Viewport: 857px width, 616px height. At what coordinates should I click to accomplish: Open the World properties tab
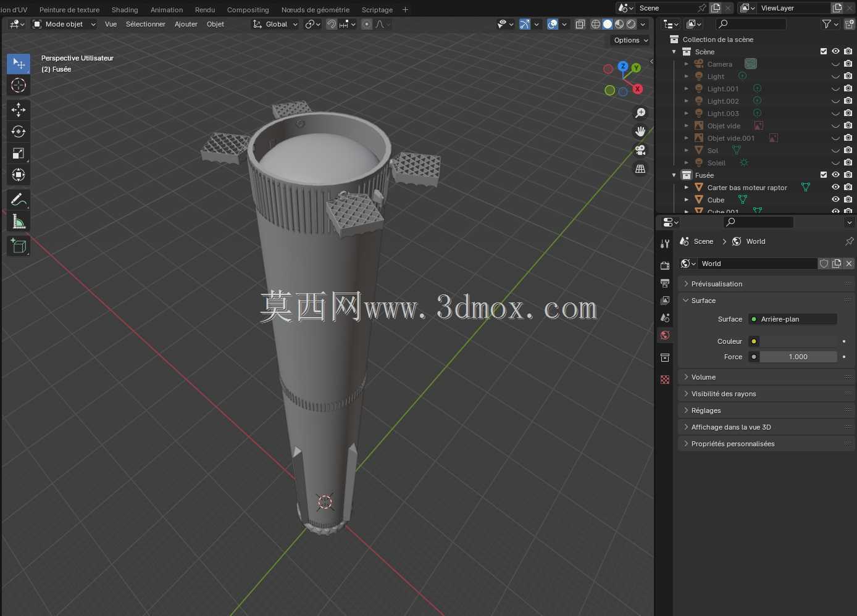pos(665,335)
